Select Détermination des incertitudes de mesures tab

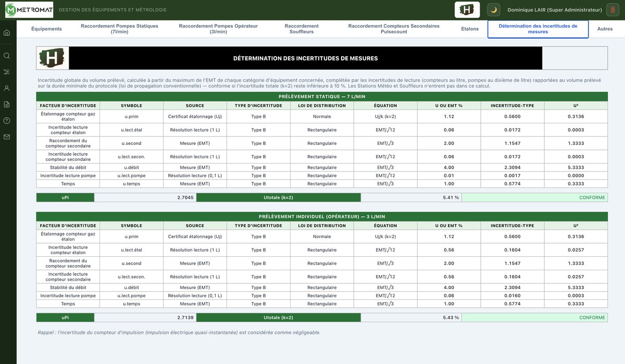538,29
